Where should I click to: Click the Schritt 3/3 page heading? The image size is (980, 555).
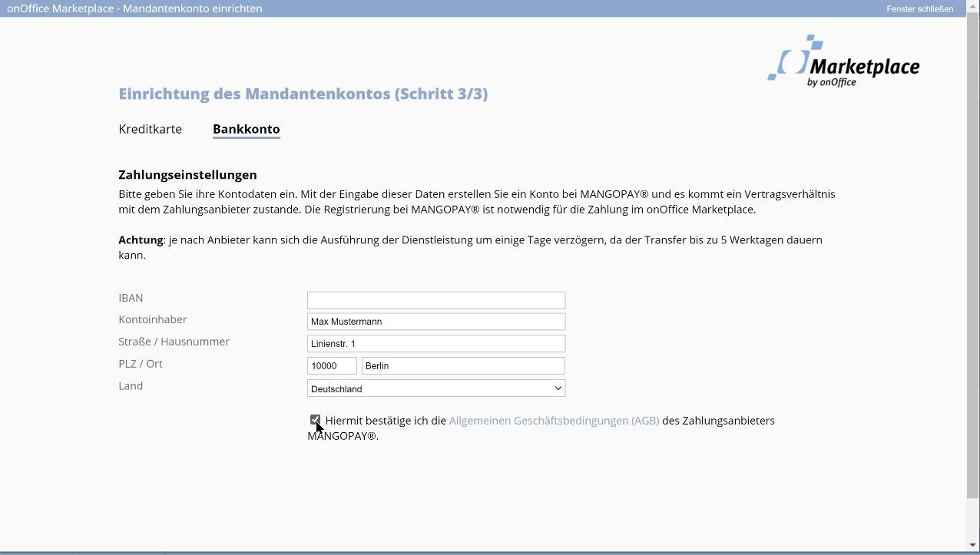(303, 94)
